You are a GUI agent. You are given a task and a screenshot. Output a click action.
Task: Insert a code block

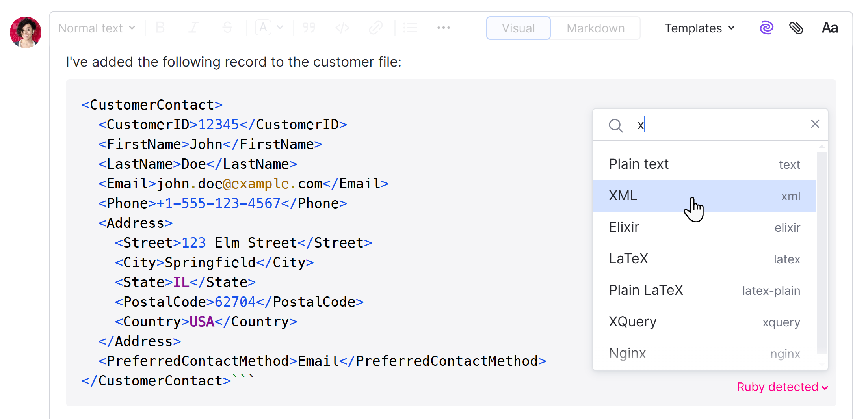pos(342,28)
